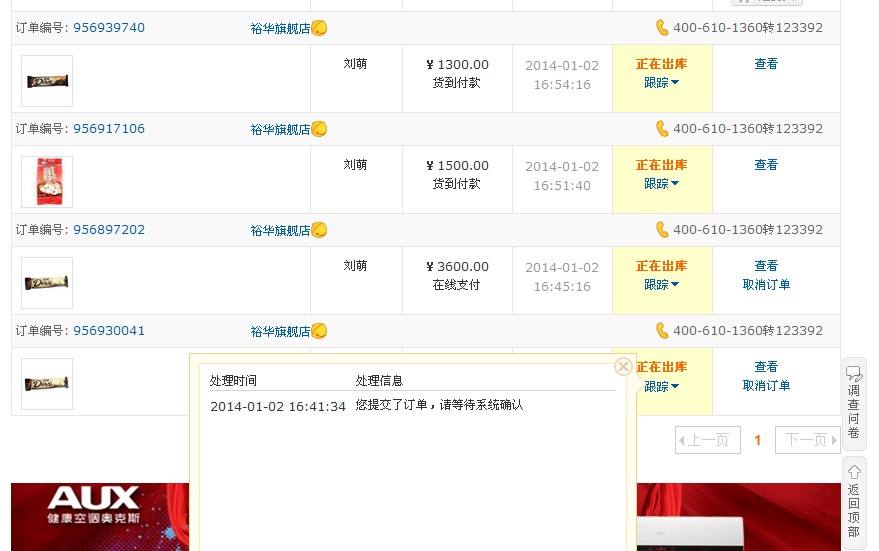Click 在线支付 payment text

click(456, 285)
